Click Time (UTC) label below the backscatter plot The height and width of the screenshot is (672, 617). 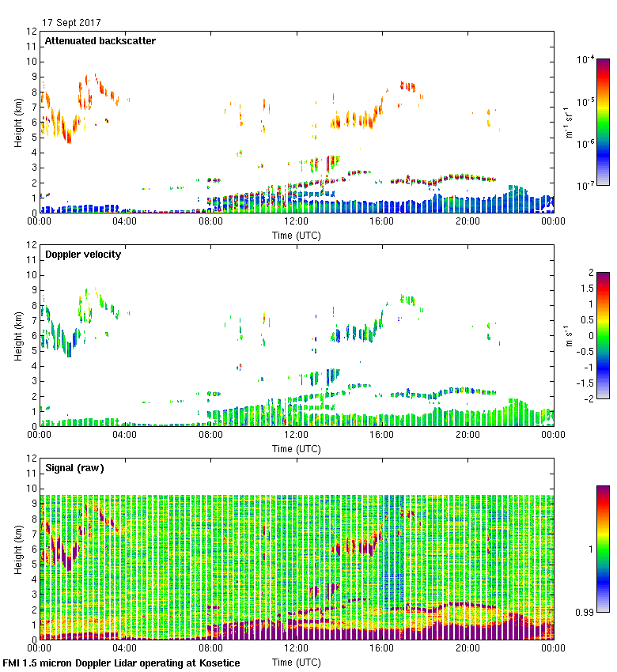pos(297,236)
